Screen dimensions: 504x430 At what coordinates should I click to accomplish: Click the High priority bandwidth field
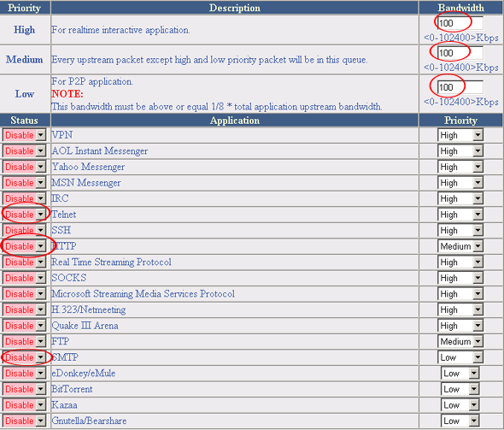pyautogui.click(x=460, y=23)
